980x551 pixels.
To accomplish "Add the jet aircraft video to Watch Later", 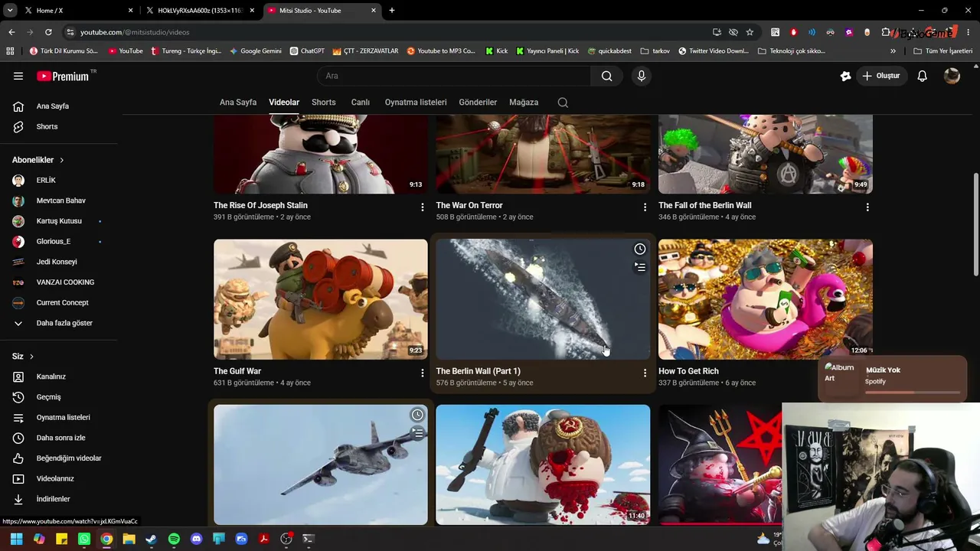I will pyautogui.click(x=417, y=415).
